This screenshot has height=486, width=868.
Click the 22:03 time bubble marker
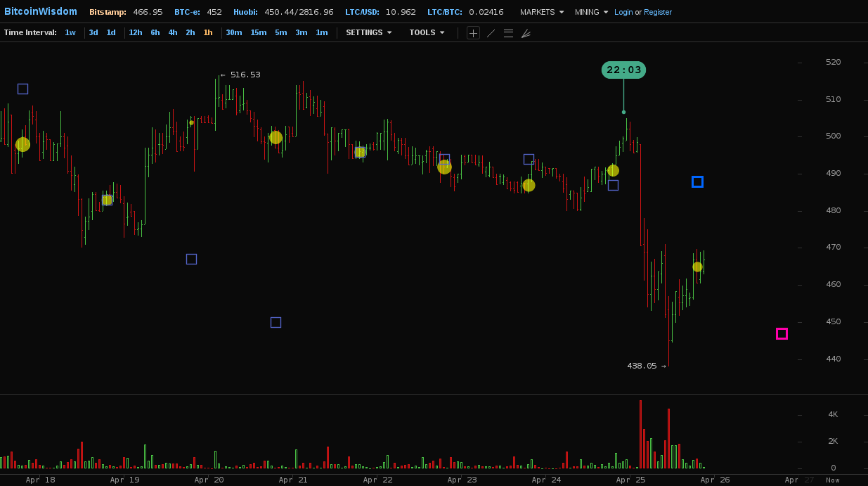point(623,70)
